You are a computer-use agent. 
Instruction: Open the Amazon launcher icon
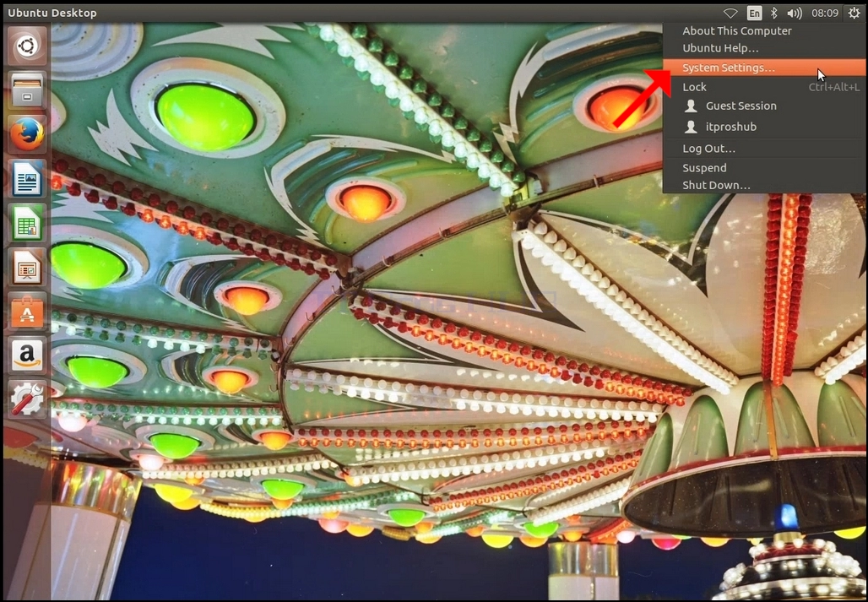coord(26,355)
